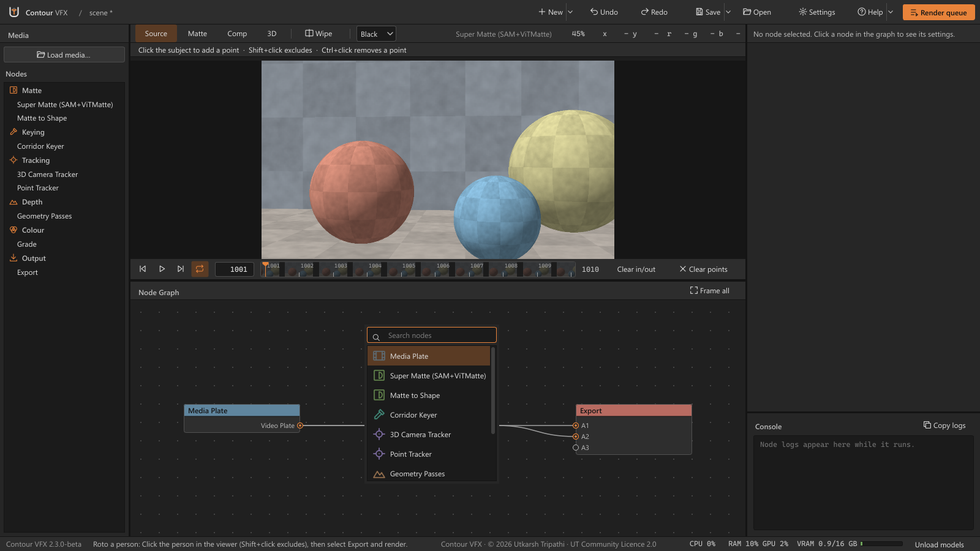Expand the dropdown arrow beside New
Image resolution: width=980 pixels, height=551 pixels.
pyautogui.click(x=570, y=12)
